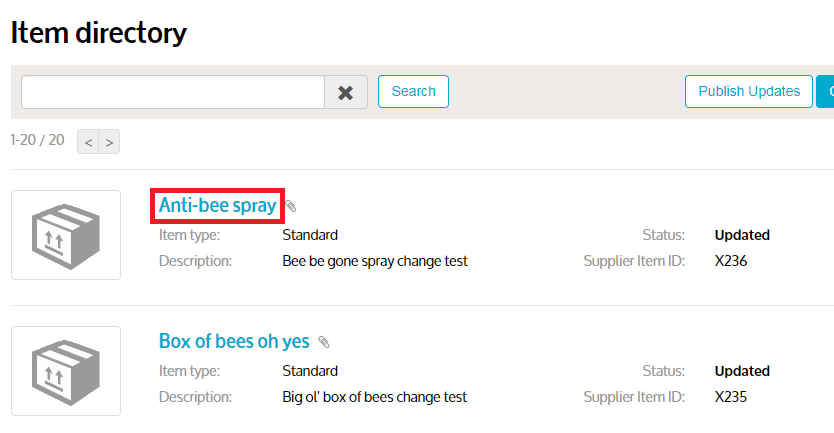Open the Anti-bee spray package thumbnail

[66, 235]
